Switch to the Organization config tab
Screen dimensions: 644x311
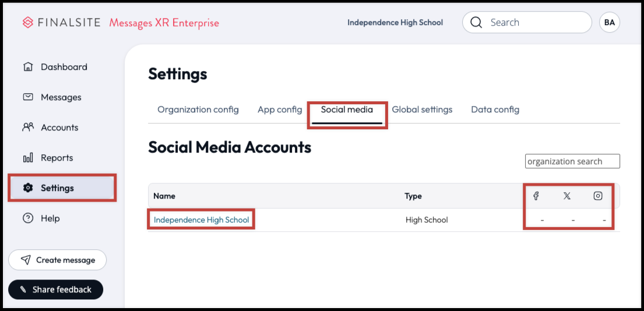pyautogui.click(x=198, y=109)
